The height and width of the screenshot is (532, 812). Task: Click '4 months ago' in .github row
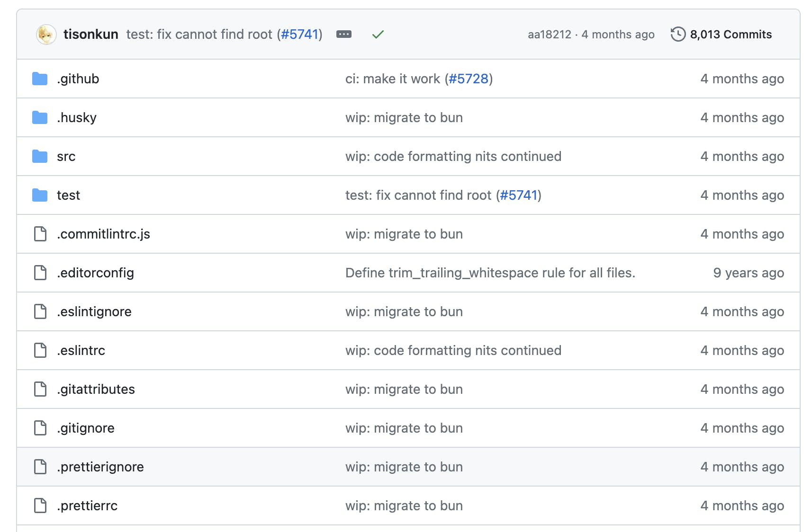click(742, 79)
